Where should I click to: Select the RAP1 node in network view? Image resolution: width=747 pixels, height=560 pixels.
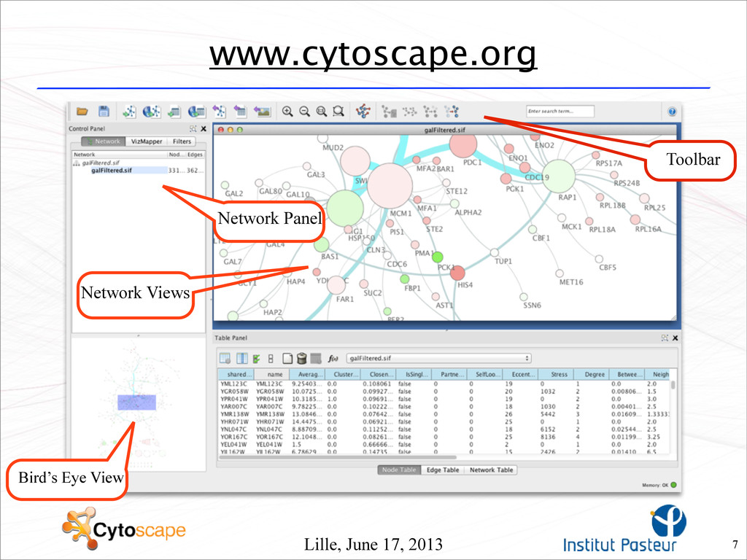click(559, 176)
